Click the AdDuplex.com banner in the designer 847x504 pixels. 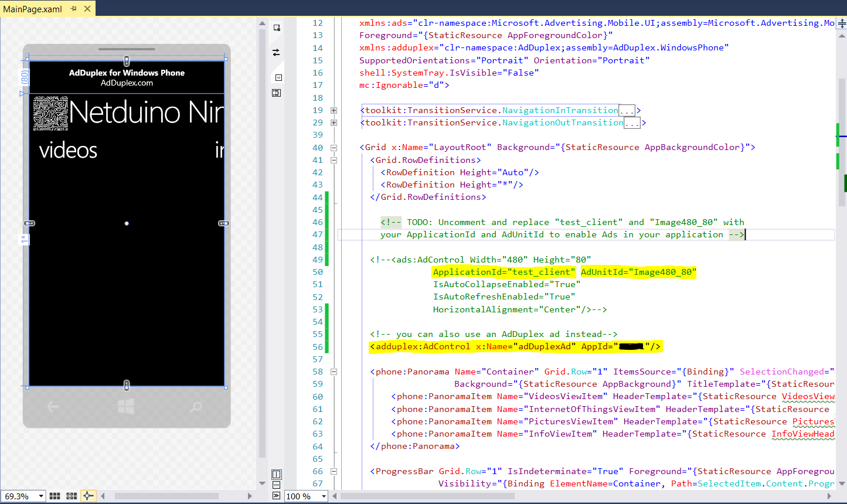tap(127, 77)
